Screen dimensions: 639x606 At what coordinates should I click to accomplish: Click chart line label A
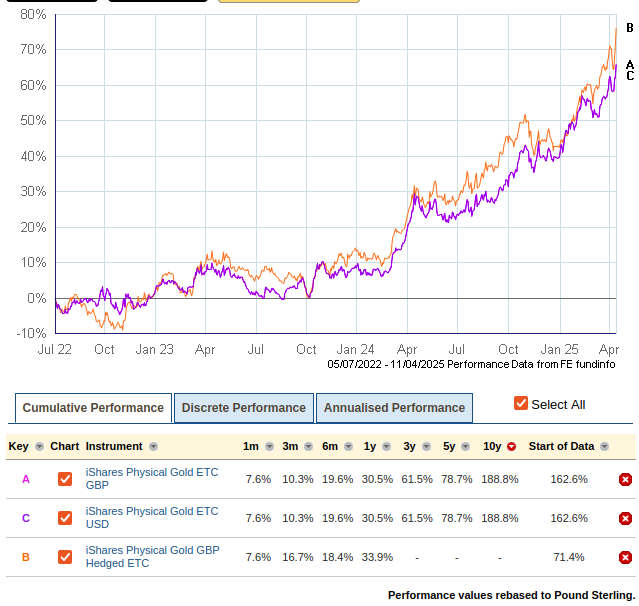pos(630,65)
